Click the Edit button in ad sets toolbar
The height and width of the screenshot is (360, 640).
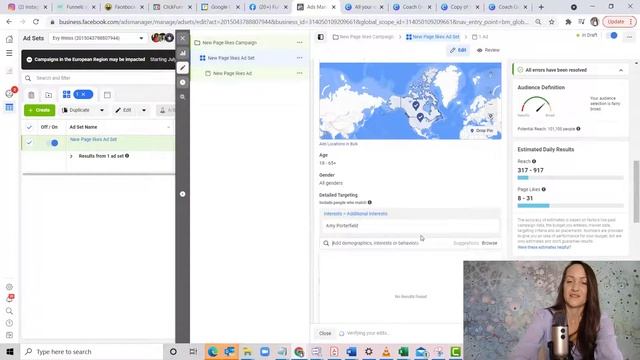[x=124, y=110]
